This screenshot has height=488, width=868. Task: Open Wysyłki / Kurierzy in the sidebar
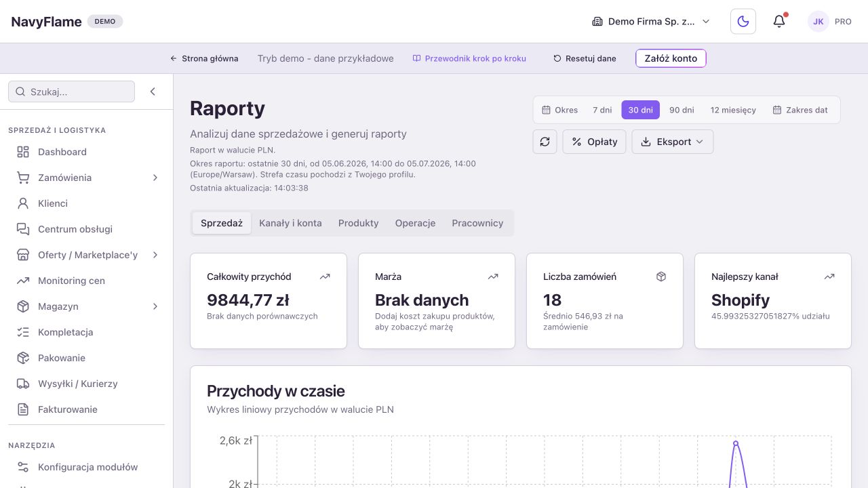point(87,384)
